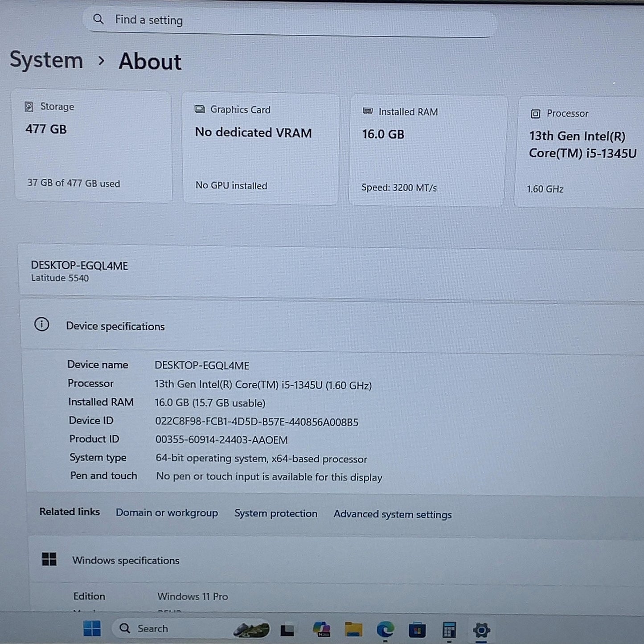This screenshot has height=644, width=644.
Task: Select '16.0 GB (15.7 GB usable)' value
Action: click(210, 403)
